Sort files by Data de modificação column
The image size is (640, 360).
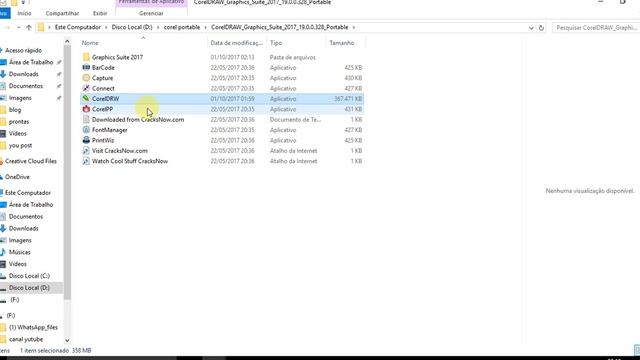[236, 43]
